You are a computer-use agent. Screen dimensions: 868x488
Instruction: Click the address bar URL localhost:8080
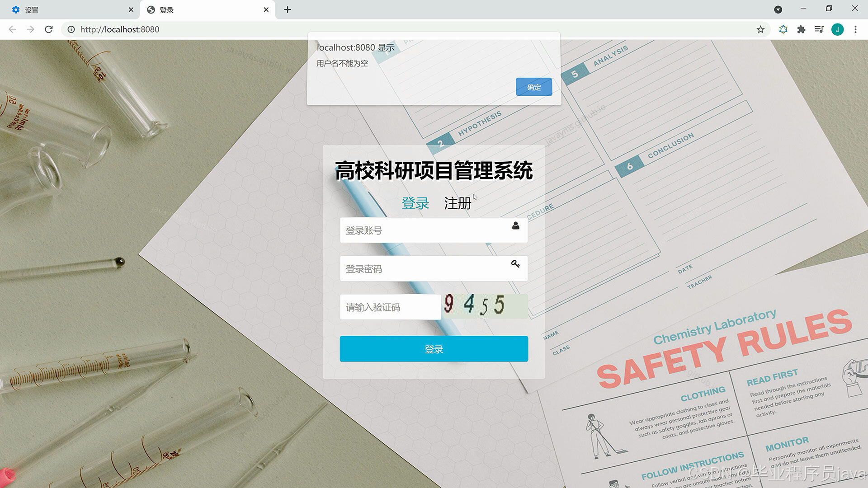120,29
